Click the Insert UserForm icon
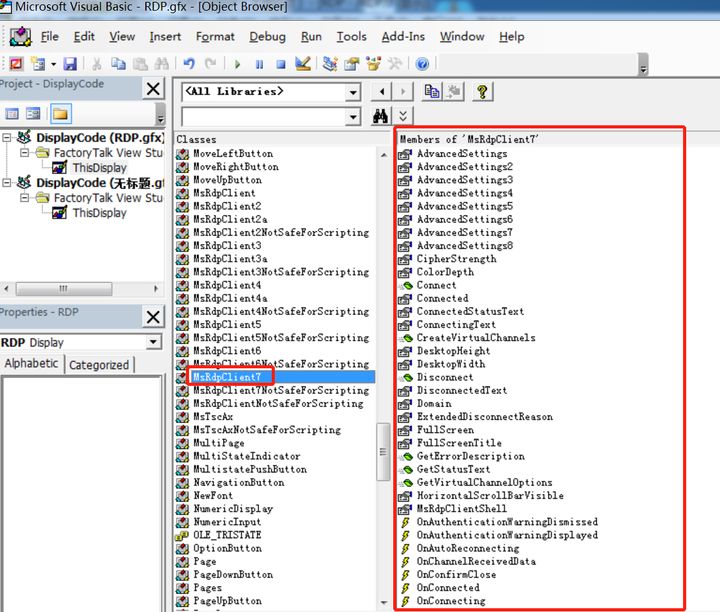 tap(38, 64)
